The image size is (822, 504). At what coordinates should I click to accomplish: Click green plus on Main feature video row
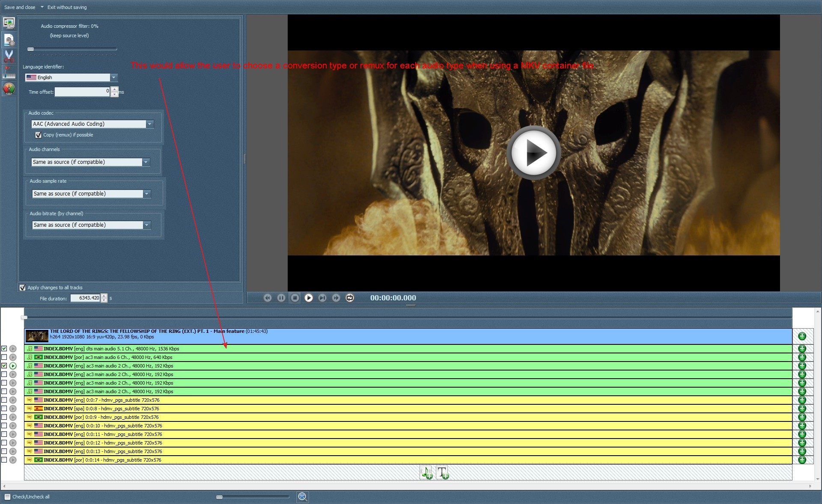coord(802,336)
